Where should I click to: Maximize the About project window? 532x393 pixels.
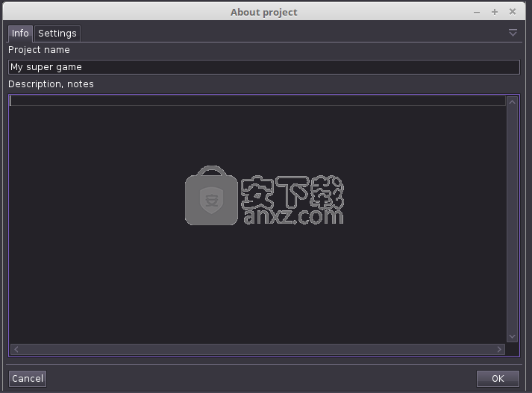coord(495,12)
